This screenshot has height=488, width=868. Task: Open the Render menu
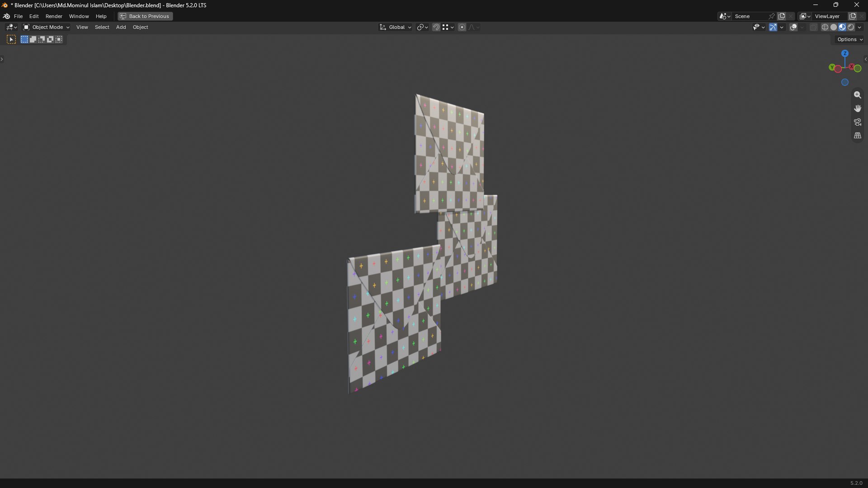tap(54, 16)
